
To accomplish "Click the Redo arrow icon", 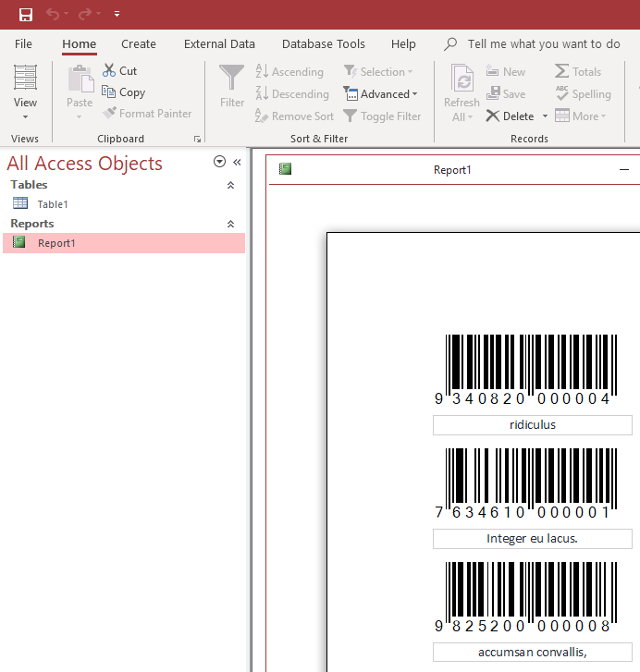I will click(84, 14).
